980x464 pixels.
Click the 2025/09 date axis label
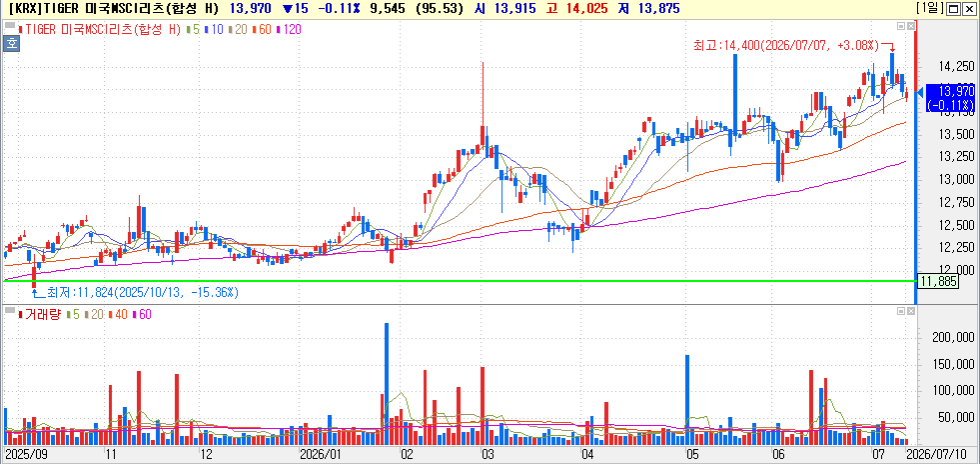[25, 453]
